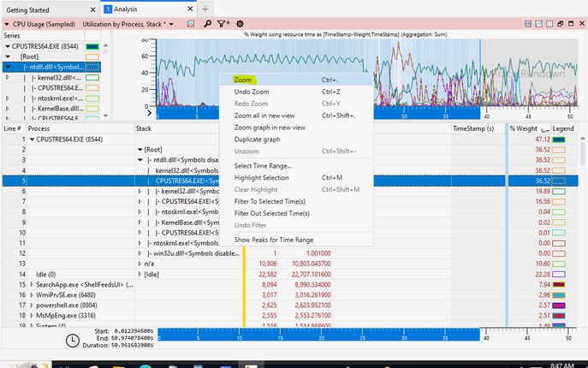Choose Highlight Selection menu entry
The image size is (588, 368).
click(296, 178)
